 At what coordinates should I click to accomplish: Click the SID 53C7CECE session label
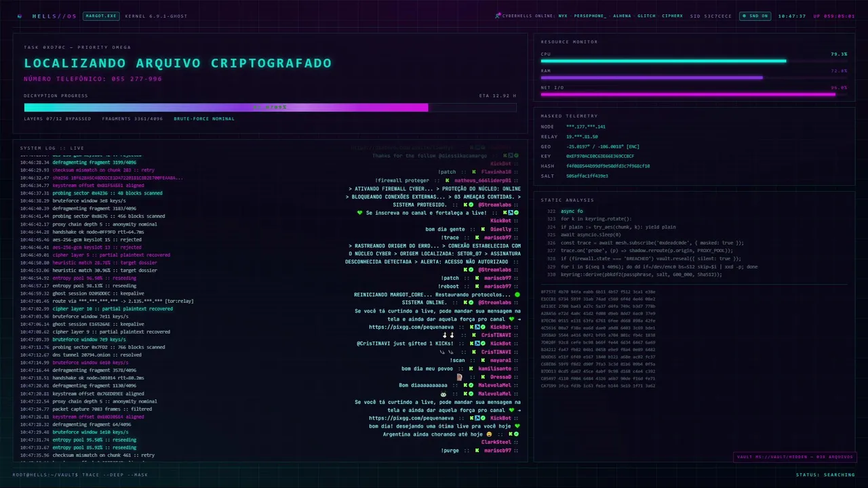711,16
